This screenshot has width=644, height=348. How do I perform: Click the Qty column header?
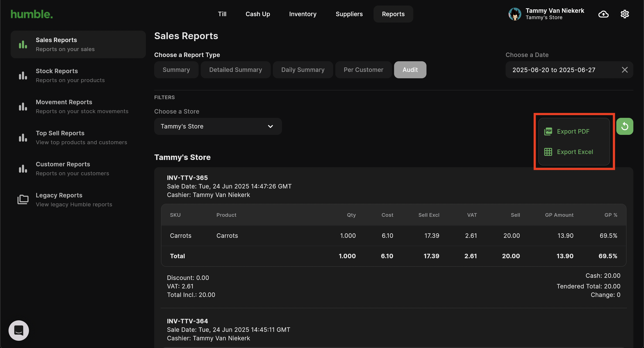pyautogui.click(x=351, y=215)
